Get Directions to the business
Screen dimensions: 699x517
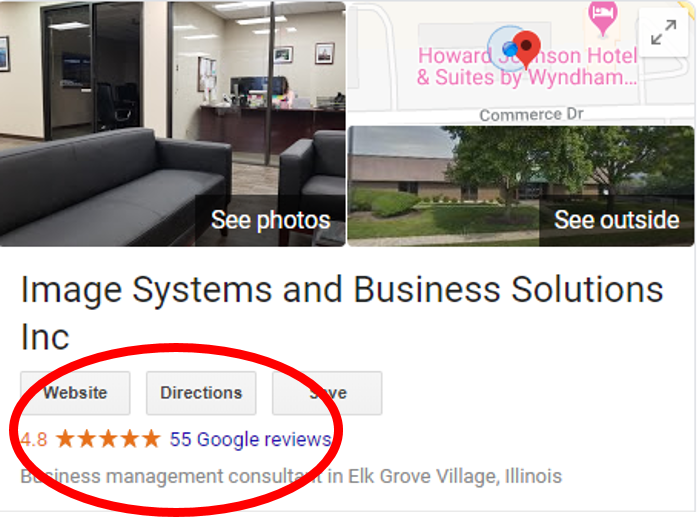click(201, 393)
